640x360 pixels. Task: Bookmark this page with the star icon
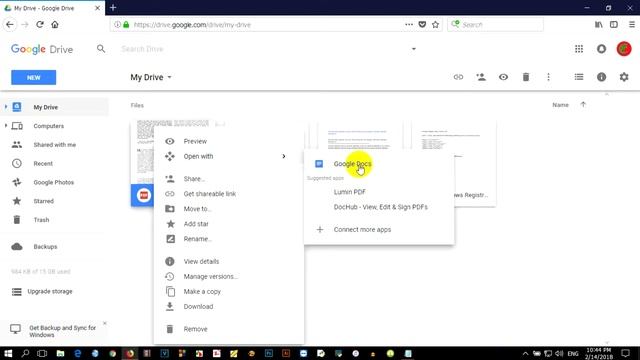pyautogui.click(x=436, y=24)
